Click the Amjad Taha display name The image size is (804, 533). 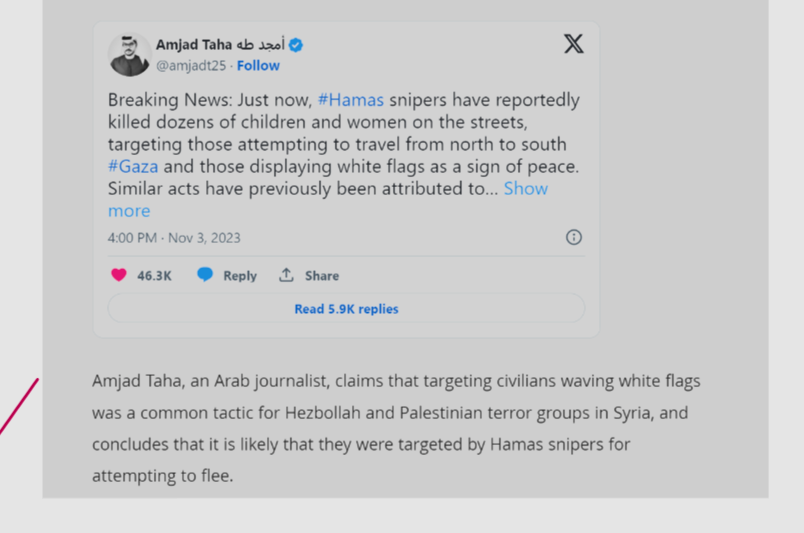click(x=194, y=45)
